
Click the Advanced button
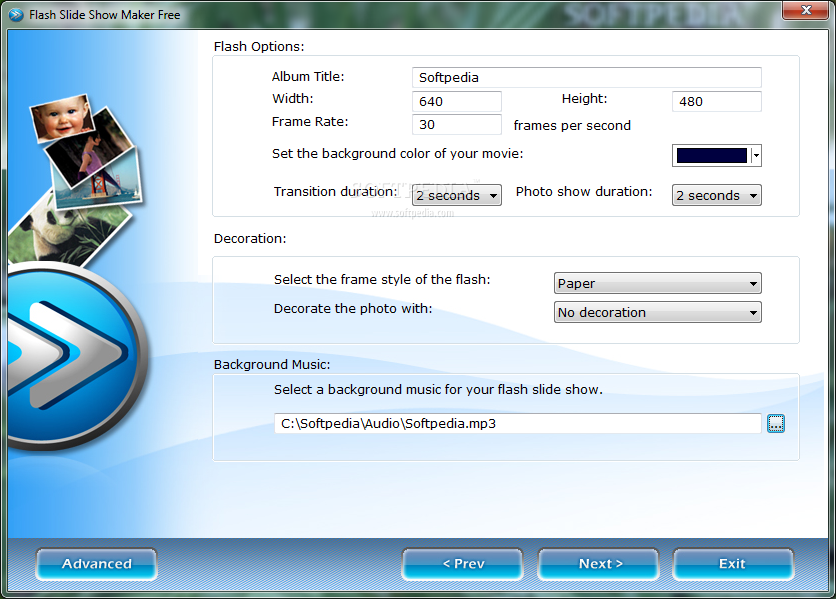point(97,564)
